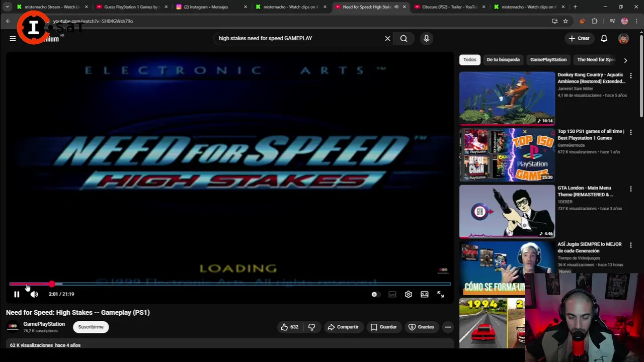Clear the search box with the X icon
The height and width of the screenshot is (362, 644).
[x=387, y=38]
